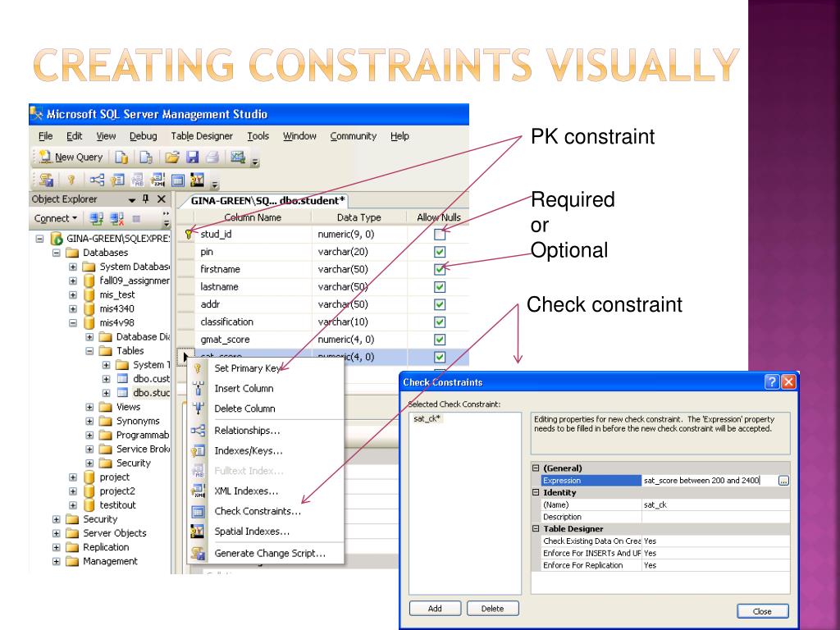Open the Community menu
840x630 pixels.
tap(353, 136)
